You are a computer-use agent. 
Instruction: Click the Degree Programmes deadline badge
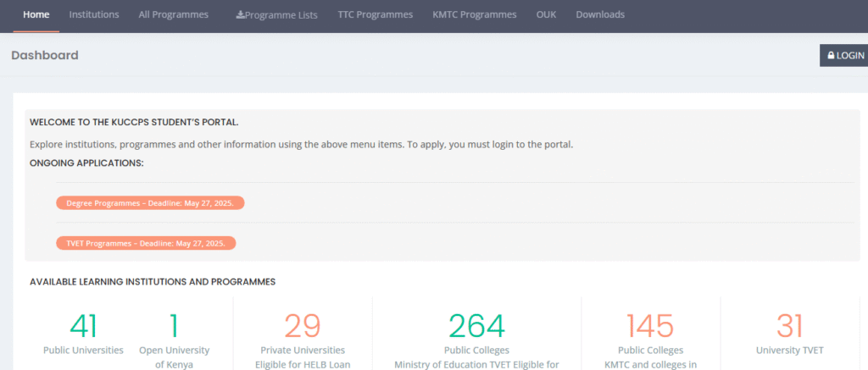150,203
